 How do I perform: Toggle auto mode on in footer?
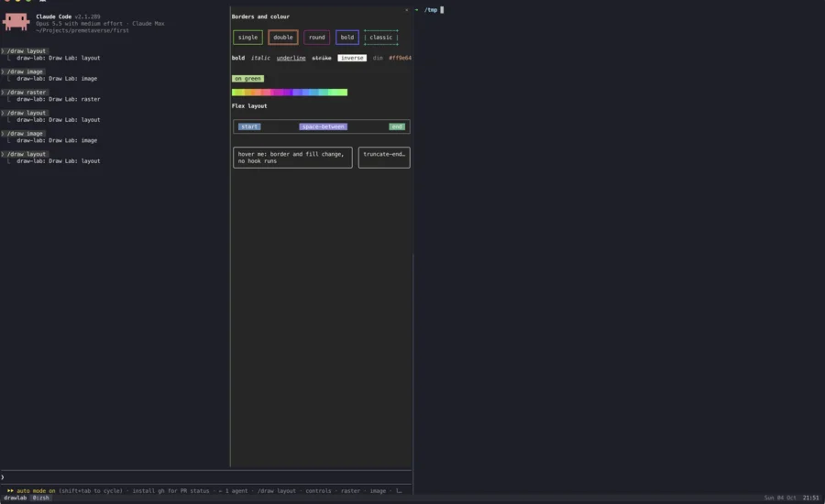point(36,491)
